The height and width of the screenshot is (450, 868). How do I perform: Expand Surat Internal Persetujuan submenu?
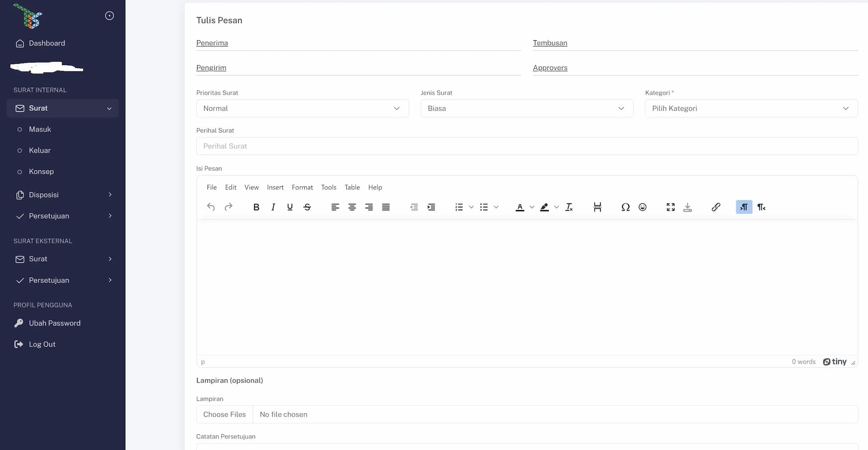(x=62, y=216)
